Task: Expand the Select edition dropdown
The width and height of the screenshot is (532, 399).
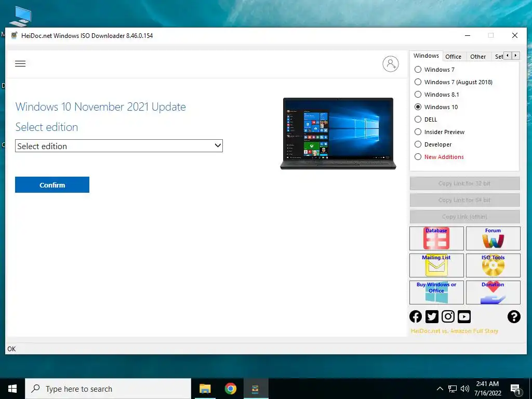Action: click(x=119, y=146)
